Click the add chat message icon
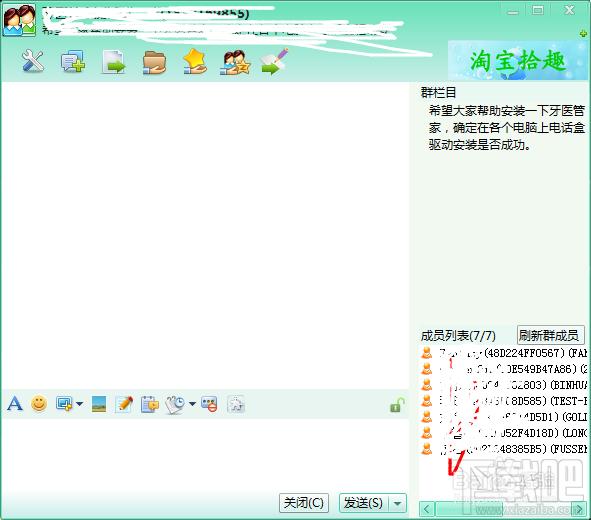The image size is (591, 520). (73, 61)
